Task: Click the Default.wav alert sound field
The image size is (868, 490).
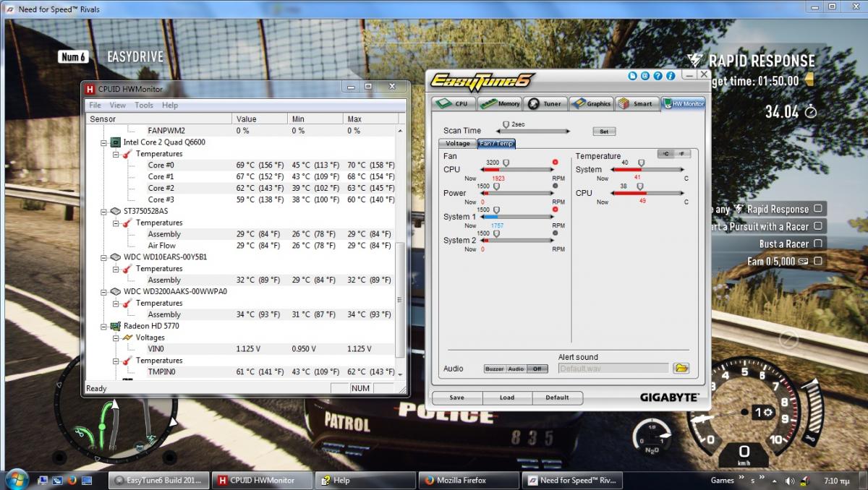Action: 613,369
